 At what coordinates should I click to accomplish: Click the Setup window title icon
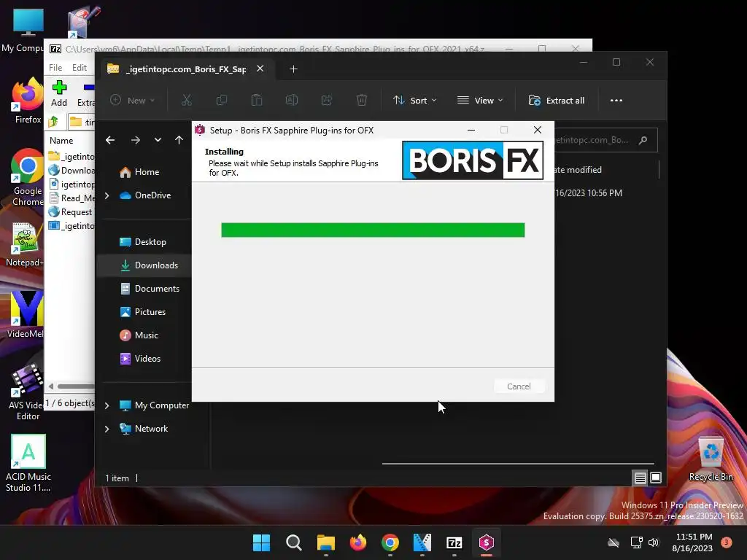(x=200, y=130)
